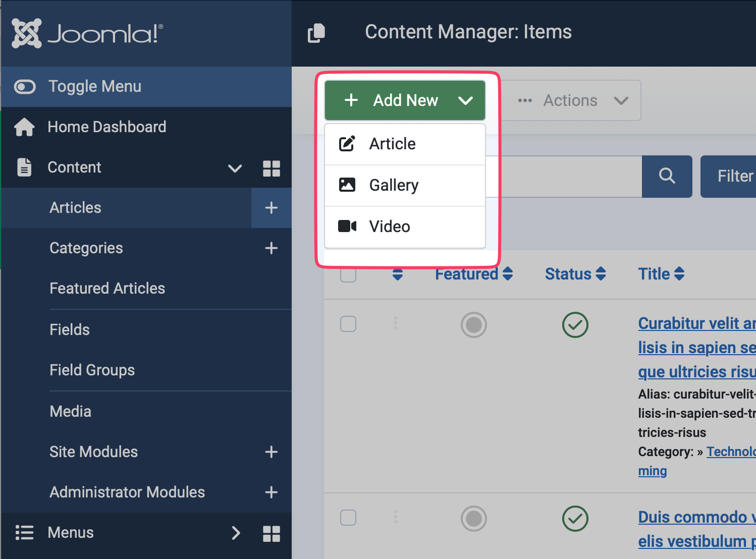This screenshot has width=756, height=559.
Task: Open the Curabitur velit article title link
Action: click(x=696, y=323)
